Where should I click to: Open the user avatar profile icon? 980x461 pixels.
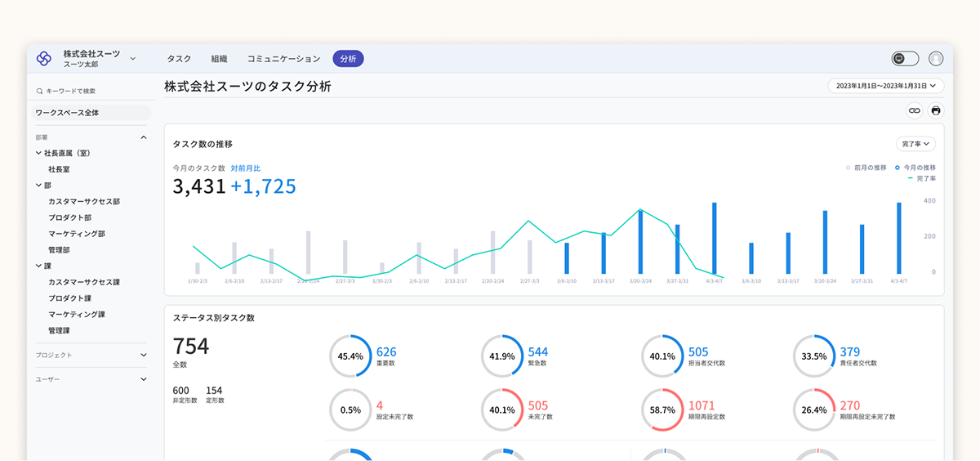[936, 59]
